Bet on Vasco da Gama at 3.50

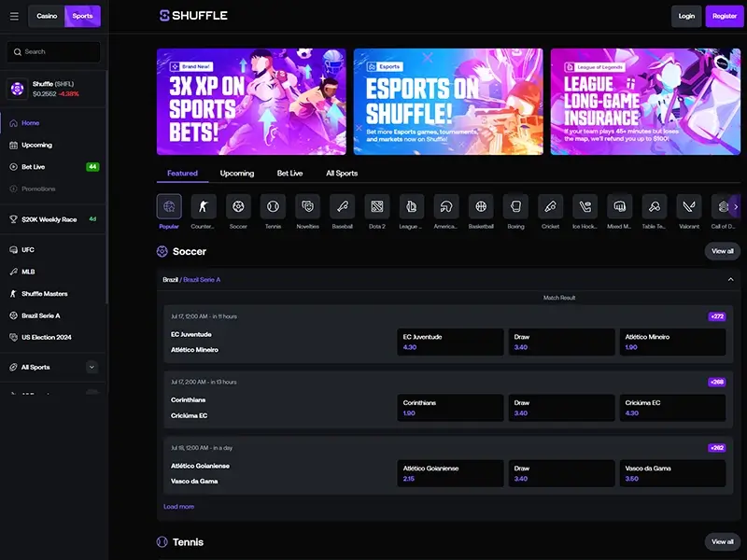672,473
